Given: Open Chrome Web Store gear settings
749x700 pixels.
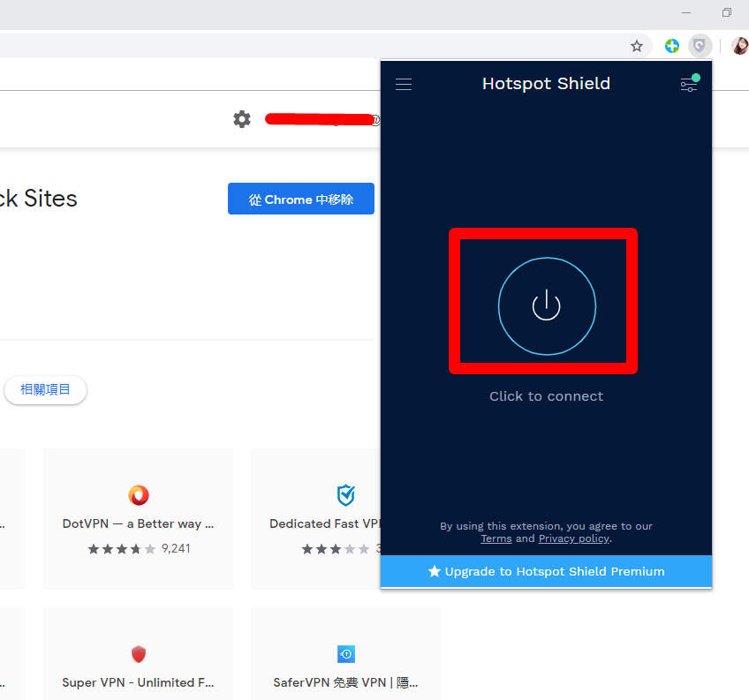Looking at the screenshot, I should coord(242,119).
